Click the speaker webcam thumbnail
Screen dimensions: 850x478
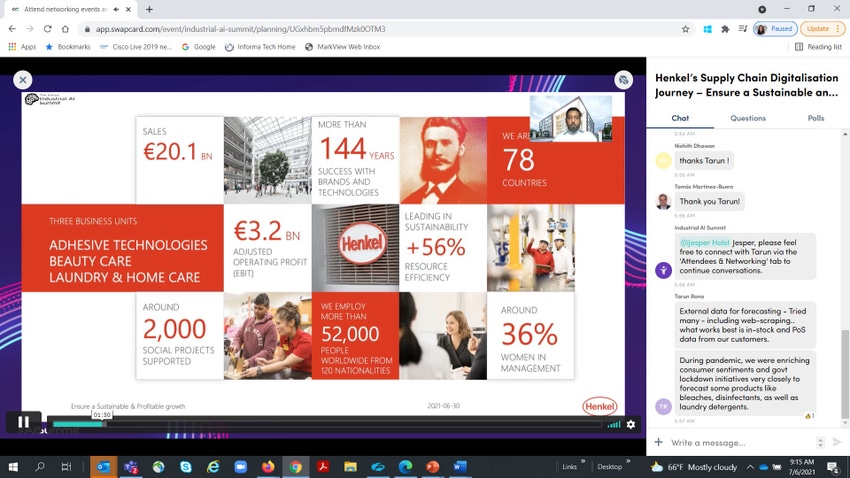click(571, 119)
